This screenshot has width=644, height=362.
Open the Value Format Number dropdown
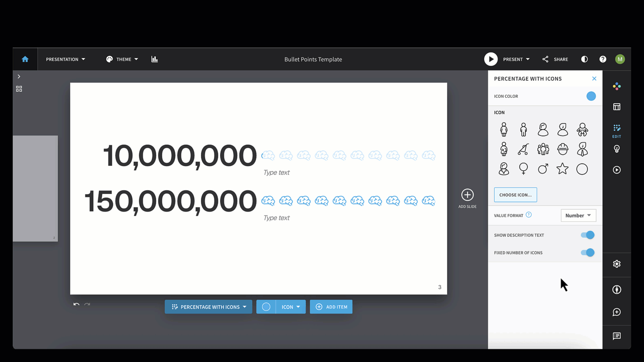(x=578, y=216)
